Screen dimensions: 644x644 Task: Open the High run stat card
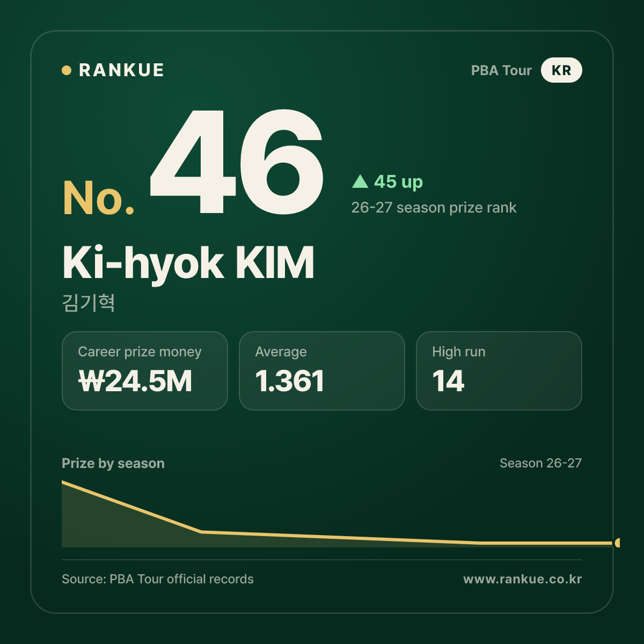point(499,371)
